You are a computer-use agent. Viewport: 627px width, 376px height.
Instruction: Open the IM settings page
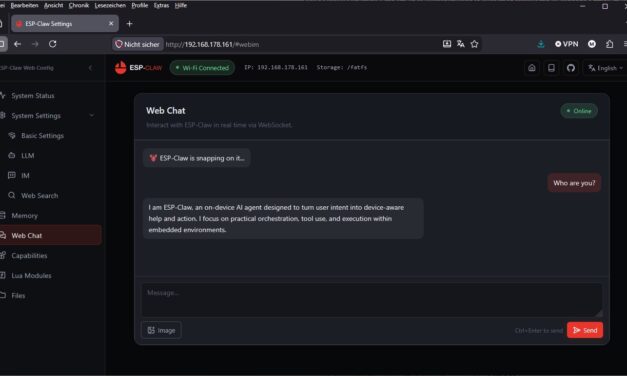25,176
